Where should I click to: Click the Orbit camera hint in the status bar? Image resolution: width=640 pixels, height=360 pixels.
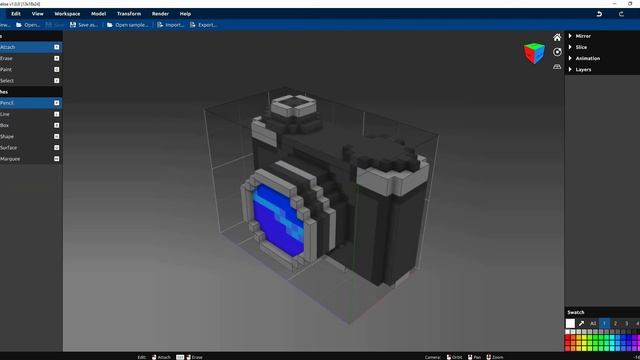[x=454, y=357]
